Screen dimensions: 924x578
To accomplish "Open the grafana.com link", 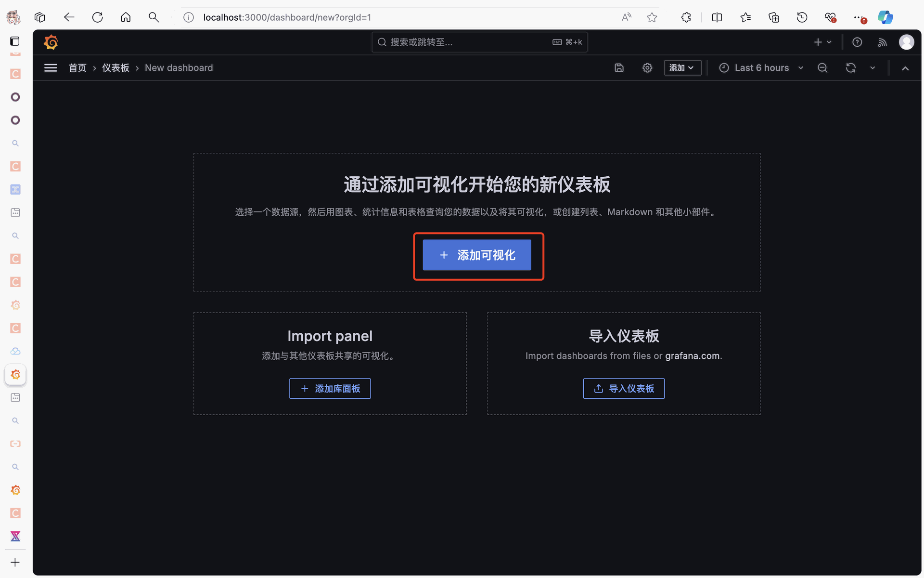I will coord(693,356).
